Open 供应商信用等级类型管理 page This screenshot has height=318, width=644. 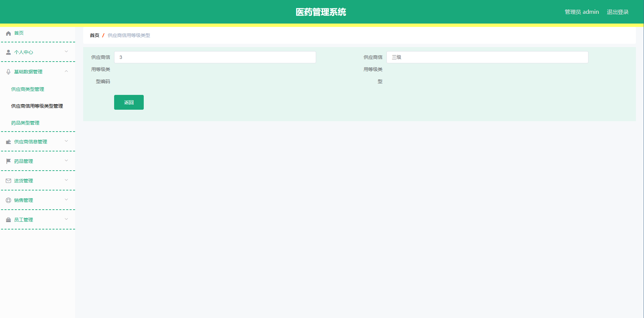click(36, 106)
